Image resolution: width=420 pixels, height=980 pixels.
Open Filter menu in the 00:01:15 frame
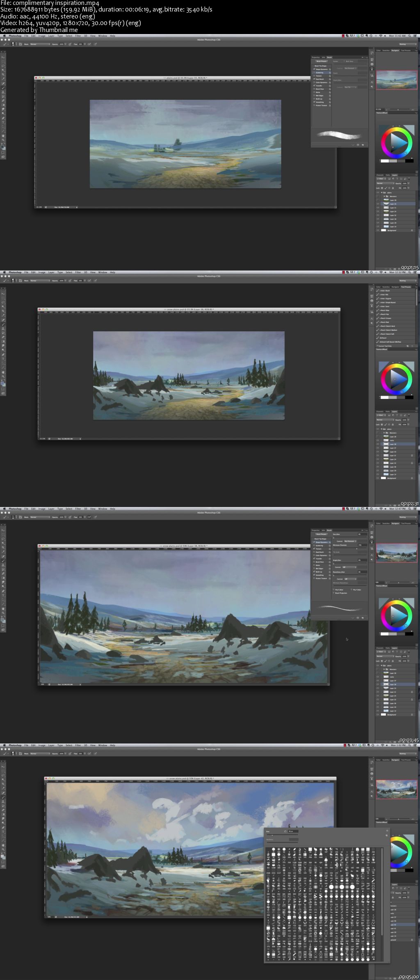pos(78,36)
